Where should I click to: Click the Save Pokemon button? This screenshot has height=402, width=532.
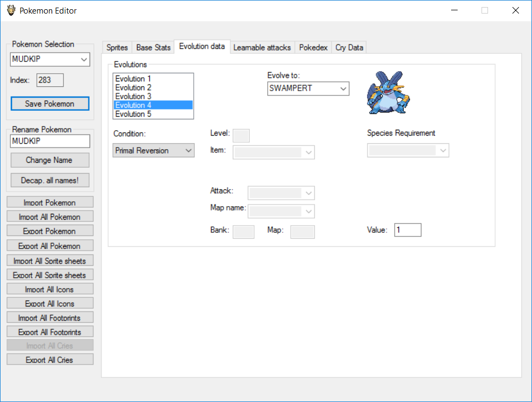click(x=50, y=104)
